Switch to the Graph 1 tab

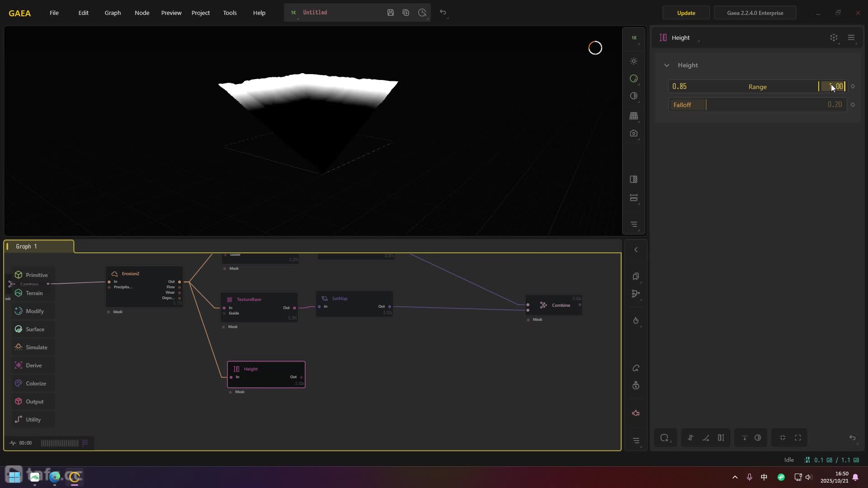(x=27, y=247)
